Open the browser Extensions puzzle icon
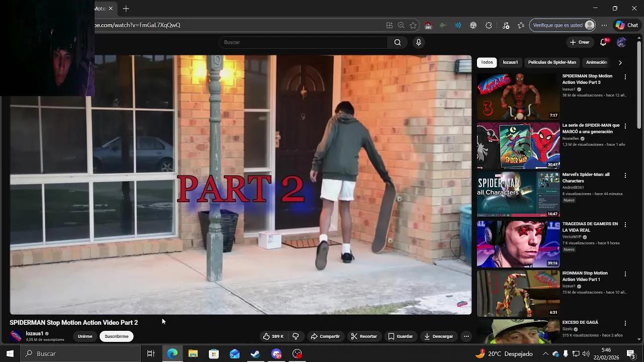This screenshot has height=362, width=644. (489, 25)
